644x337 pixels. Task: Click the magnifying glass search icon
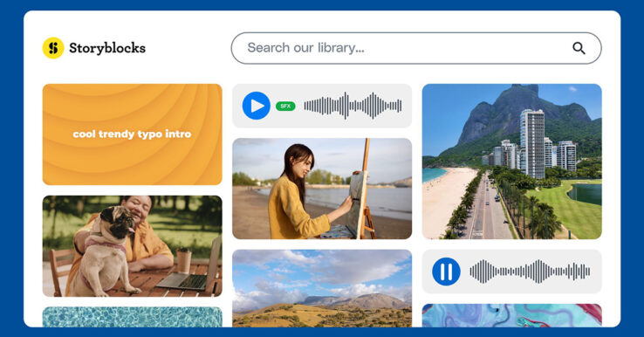[579, 48]
